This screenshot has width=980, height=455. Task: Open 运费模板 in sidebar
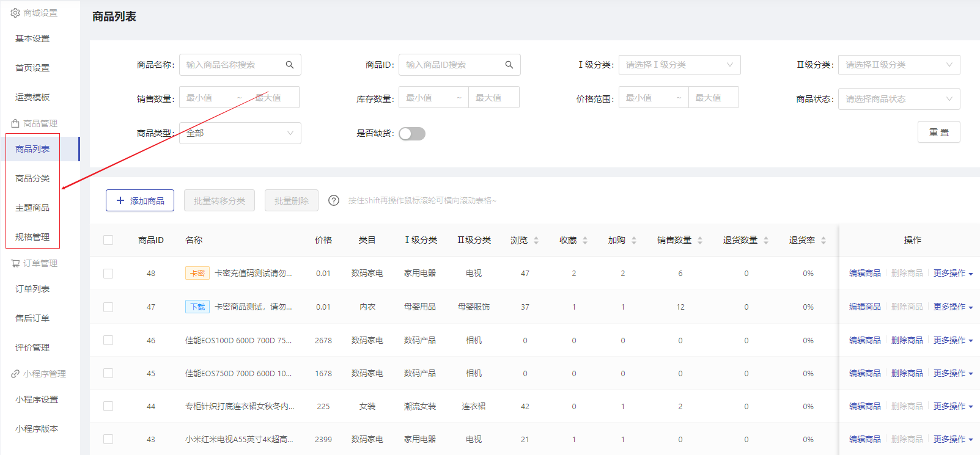(x=32, y=97)
